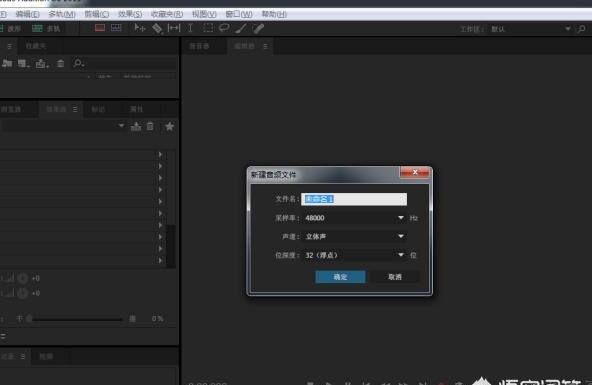Viewport: 592px width, 385px height.
Task: Switch to the 波形 waveform editor view
Action: tap(11, 29)
